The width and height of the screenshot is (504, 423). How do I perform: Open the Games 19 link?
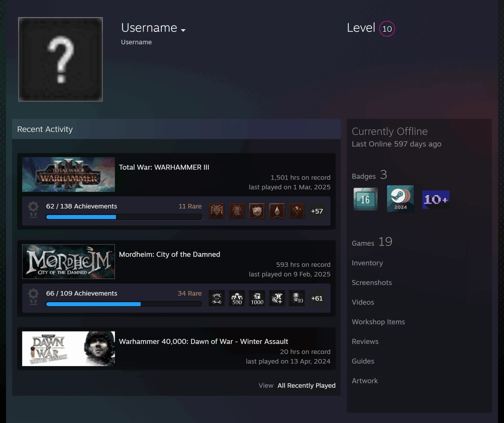coord(372,242)
